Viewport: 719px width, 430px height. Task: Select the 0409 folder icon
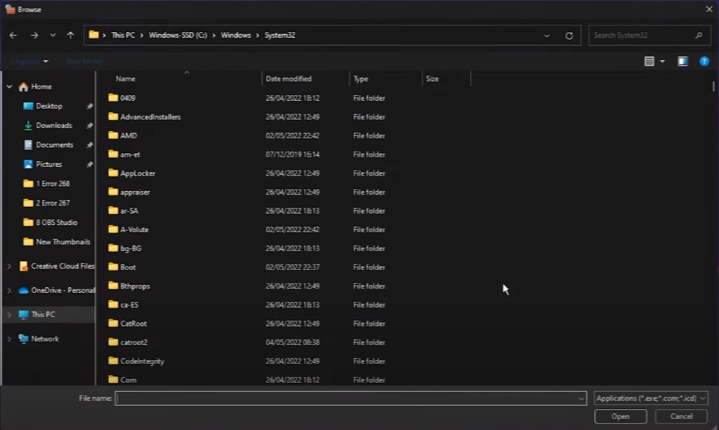[113, 98]
